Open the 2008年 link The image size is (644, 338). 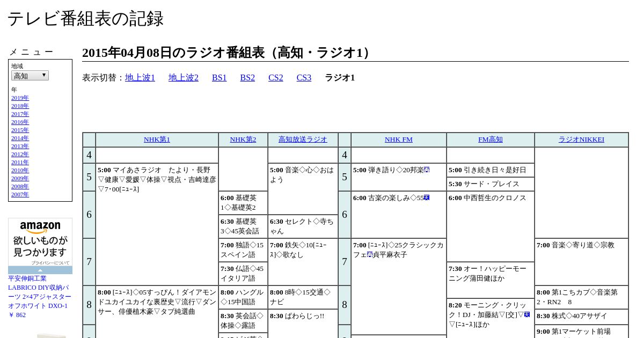[x=20, y=187]
